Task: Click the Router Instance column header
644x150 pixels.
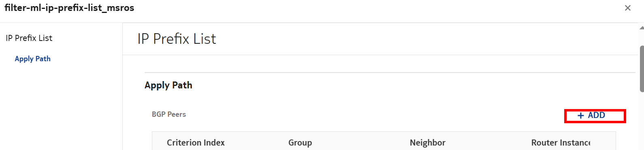Action: pyautogui.click(x=561, y=143)
